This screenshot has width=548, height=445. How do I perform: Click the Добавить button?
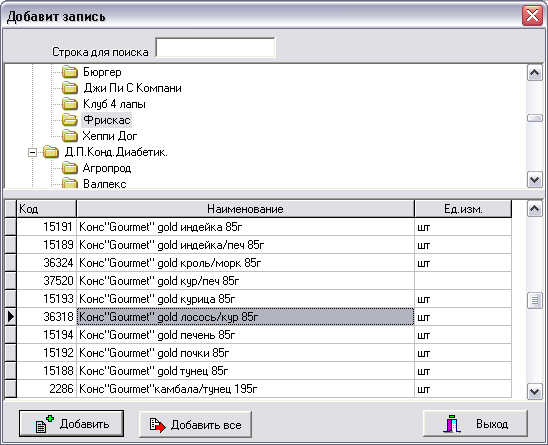(71, 424)
